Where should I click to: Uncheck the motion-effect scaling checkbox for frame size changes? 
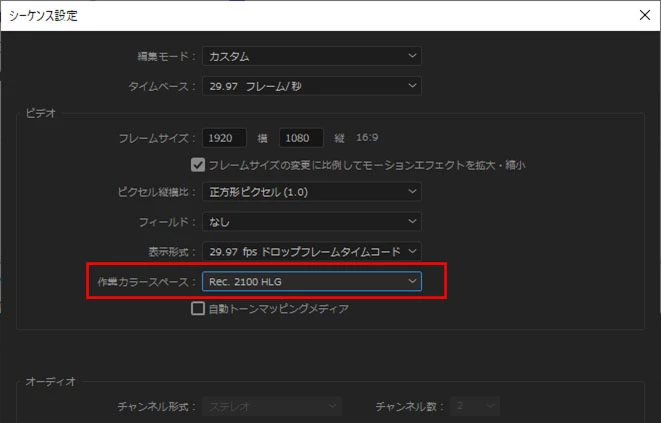pos(198,165)
